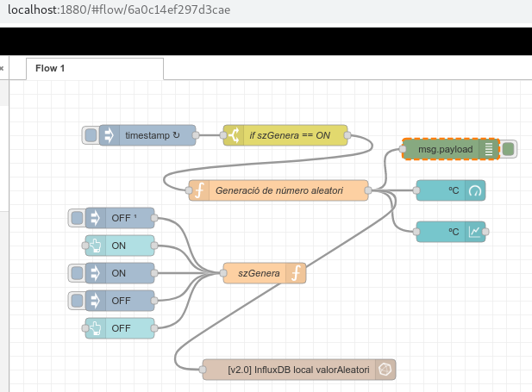Select the szGenera function node
Viewport: 532px width, 392px height.
(265, 273)
